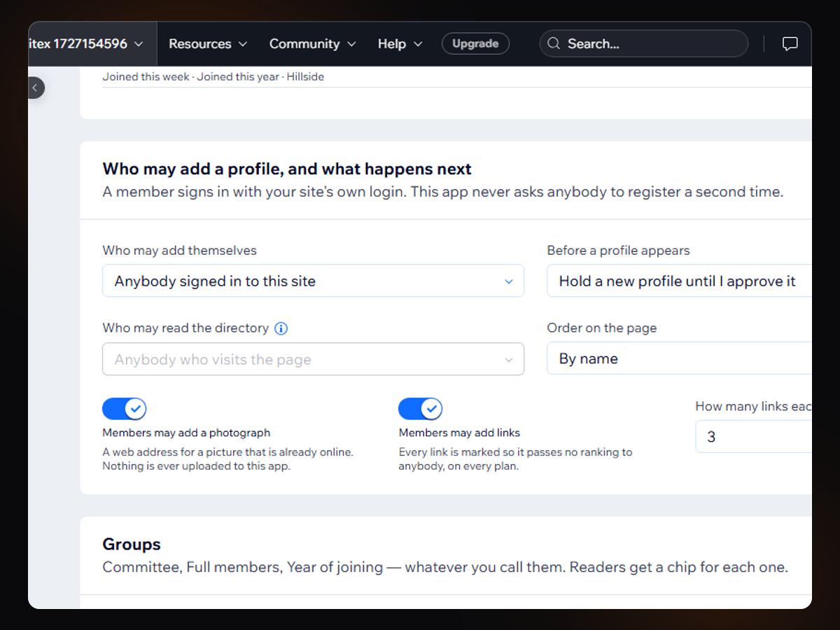840x630 pixels.
Task: Click the Community menu chevron arrow
Action: click(x=351, y=44)
